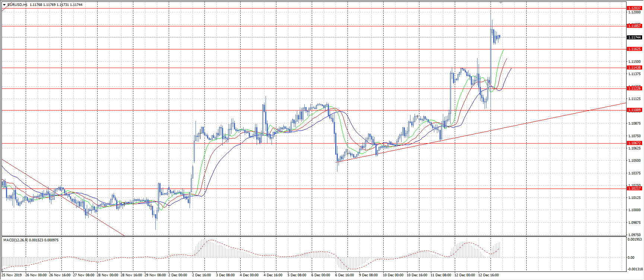Click the 1.10217 red price label

[x=634, y=189]
